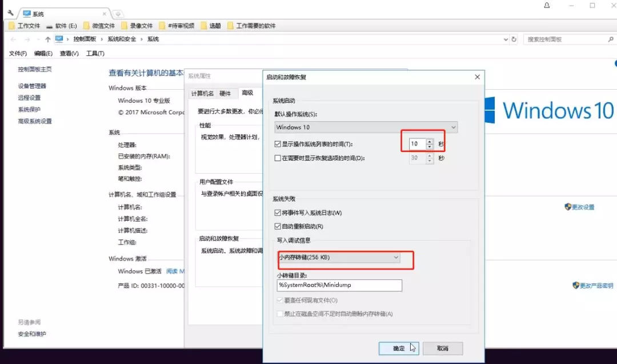Click the up-one-level arrow in navigation bar
Image resolution: width=617 pixels, height=364 pixels.
(x=46, y=39)
